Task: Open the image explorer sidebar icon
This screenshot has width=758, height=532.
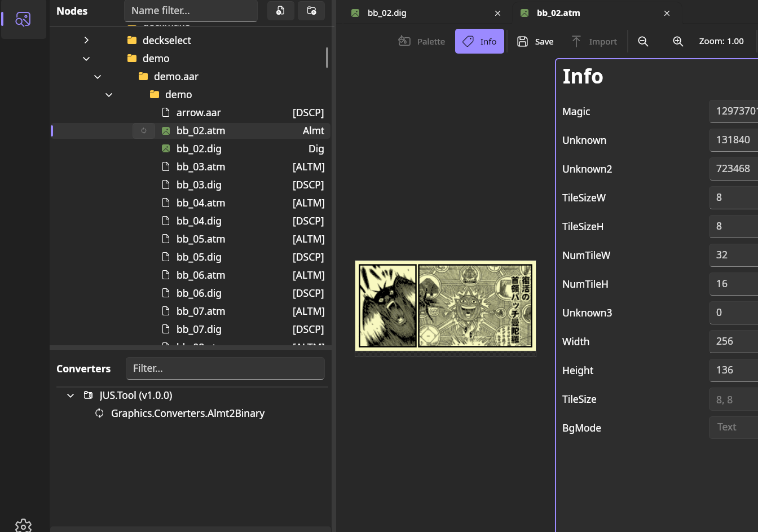Action: pyautogui.click(x=23, y=19)
